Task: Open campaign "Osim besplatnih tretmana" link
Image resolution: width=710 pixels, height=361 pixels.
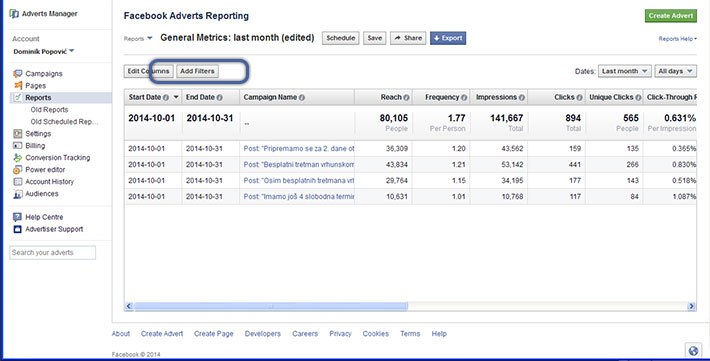Action: [x=299, y=180]
